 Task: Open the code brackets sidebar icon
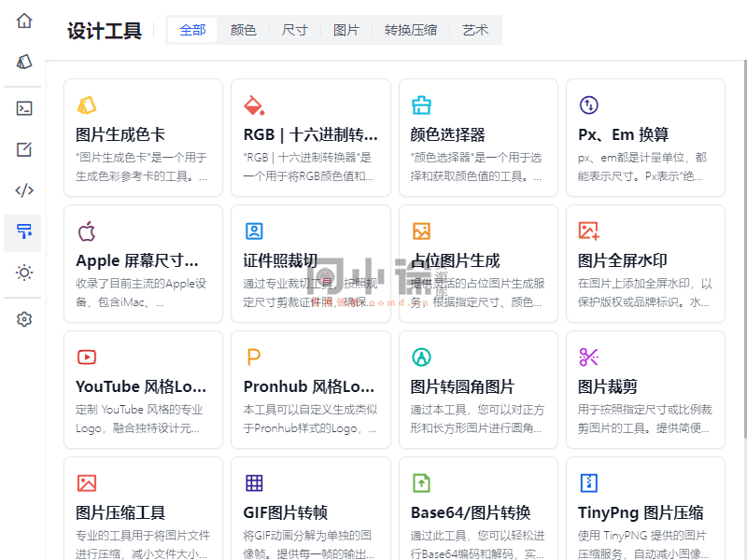(24, 190)
